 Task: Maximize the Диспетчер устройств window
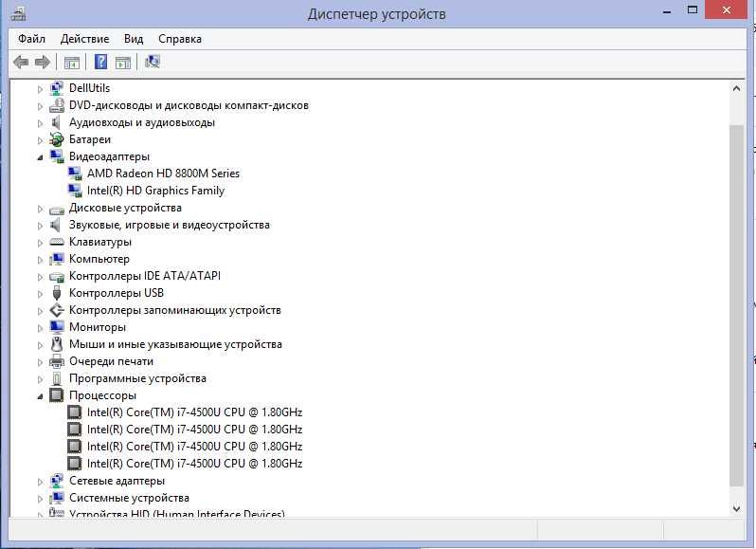693,10
